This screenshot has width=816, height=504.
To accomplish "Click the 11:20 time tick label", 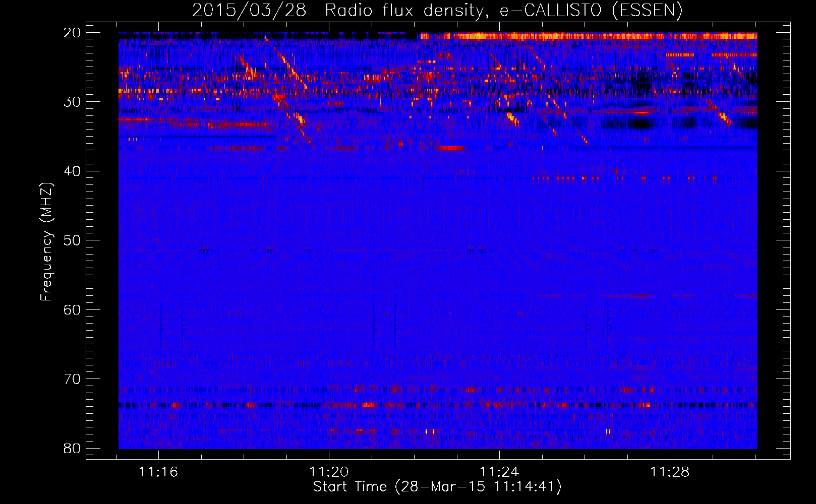I will pyautogui.click(x=329, y=472).
